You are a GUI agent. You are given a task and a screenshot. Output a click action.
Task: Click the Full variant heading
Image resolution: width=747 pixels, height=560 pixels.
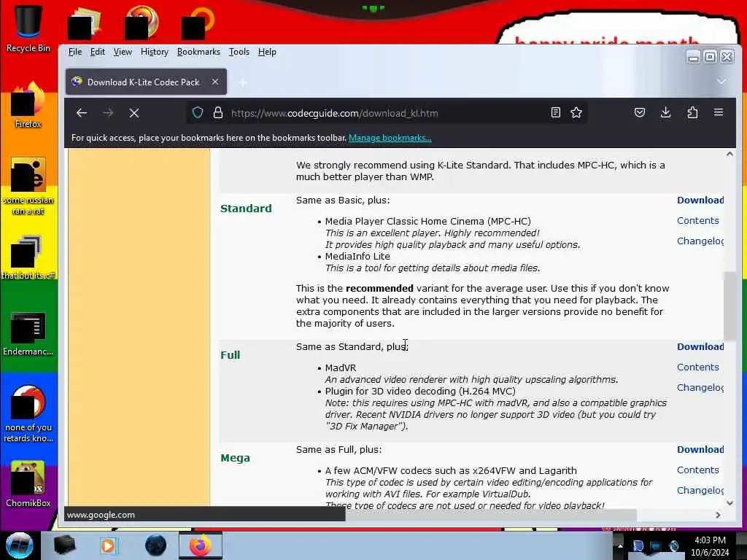click(x=230, y=355)
